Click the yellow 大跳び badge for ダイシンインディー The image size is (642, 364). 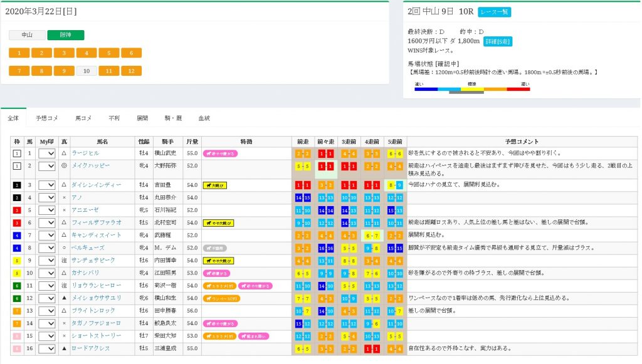[214, 185]
